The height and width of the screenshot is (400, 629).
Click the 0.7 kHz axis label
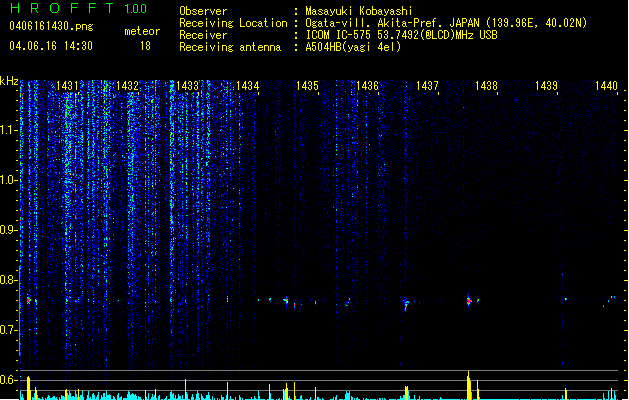9,330
